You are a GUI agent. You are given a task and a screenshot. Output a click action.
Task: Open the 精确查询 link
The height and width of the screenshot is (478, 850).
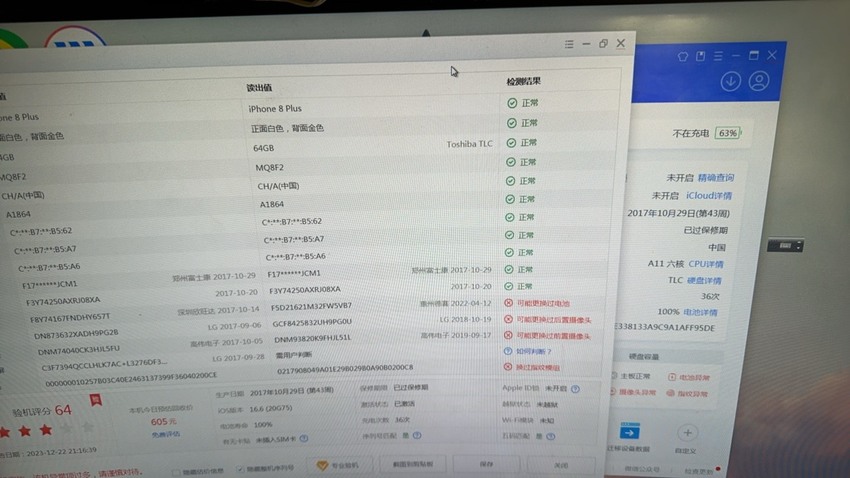coord(716,178)
